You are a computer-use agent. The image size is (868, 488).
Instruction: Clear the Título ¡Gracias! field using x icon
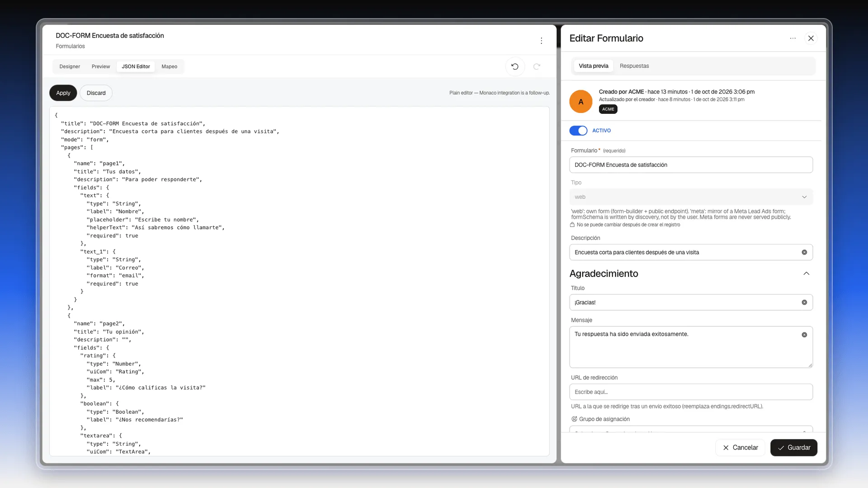(804, 303)
